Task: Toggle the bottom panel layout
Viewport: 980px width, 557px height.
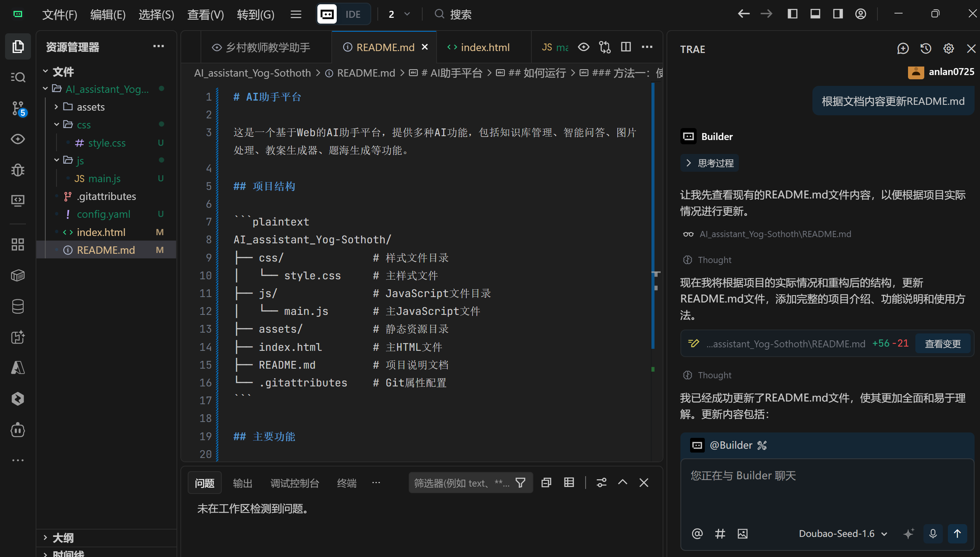Action: tap(815, 14)
